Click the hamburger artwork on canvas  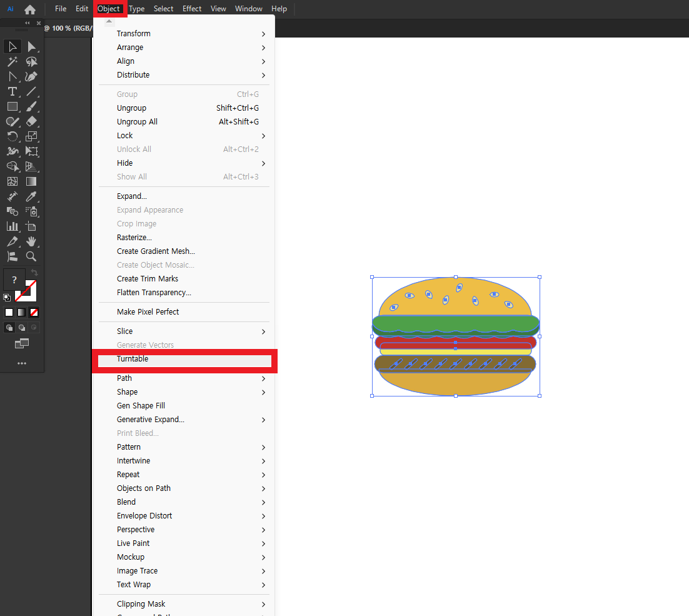pos(456,336)
